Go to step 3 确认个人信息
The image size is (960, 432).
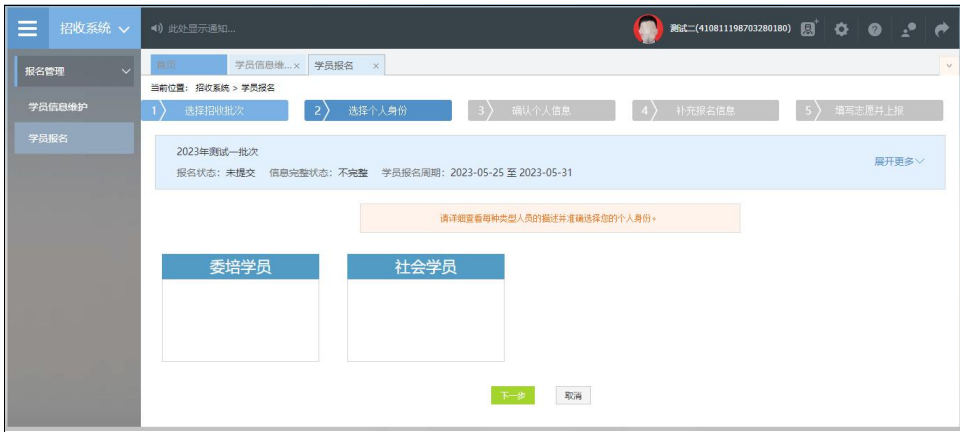(542, 111)
